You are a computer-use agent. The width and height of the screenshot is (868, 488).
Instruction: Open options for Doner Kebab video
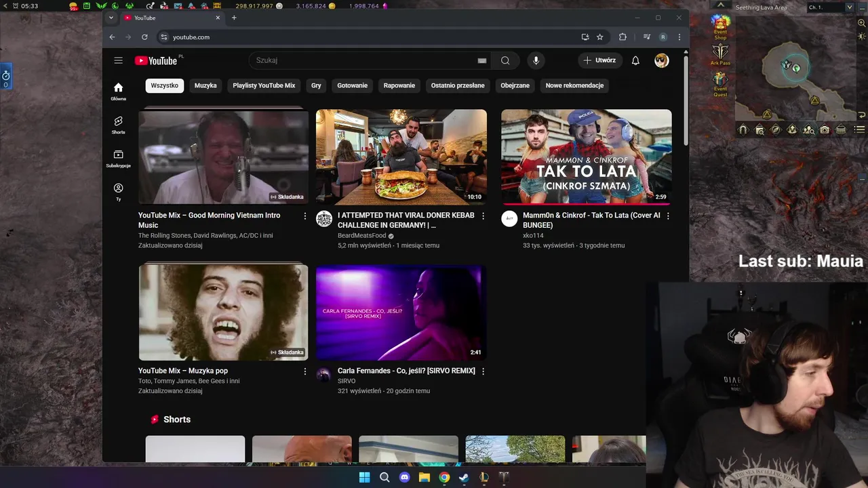(483, 216)
